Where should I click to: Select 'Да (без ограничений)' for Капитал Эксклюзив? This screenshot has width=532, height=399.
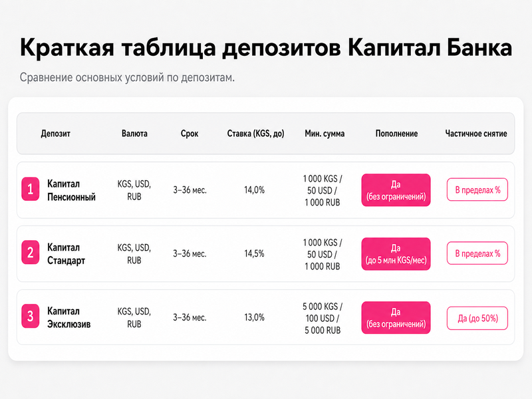pos(396,318)
